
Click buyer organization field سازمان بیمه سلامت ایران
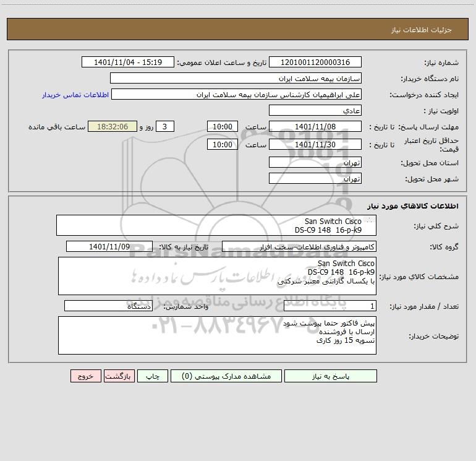tap(236, 78)
